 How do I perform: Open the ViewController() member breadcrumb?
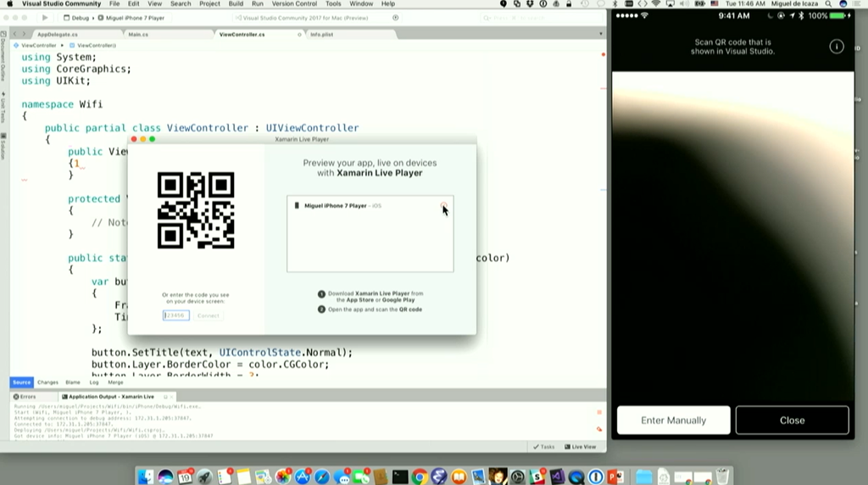point(93,46)
